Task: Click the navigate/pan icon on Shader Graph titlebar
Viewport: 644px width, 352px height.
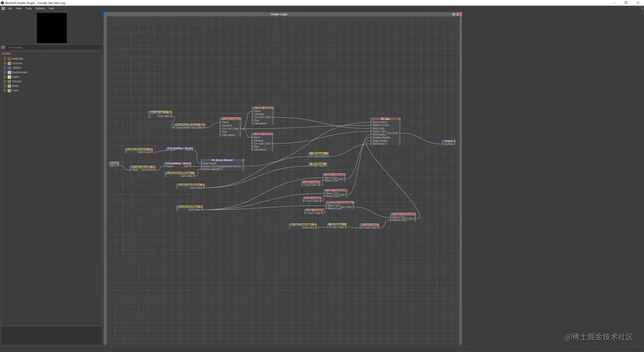Action: pyautogui.click(x=454, y=14)
